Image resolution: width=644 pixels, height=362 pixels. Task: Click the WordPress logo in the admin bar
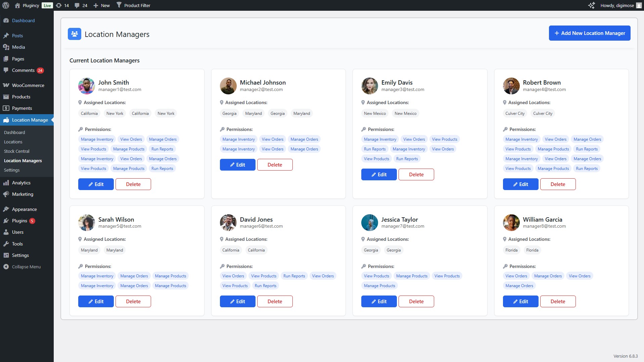5,5
